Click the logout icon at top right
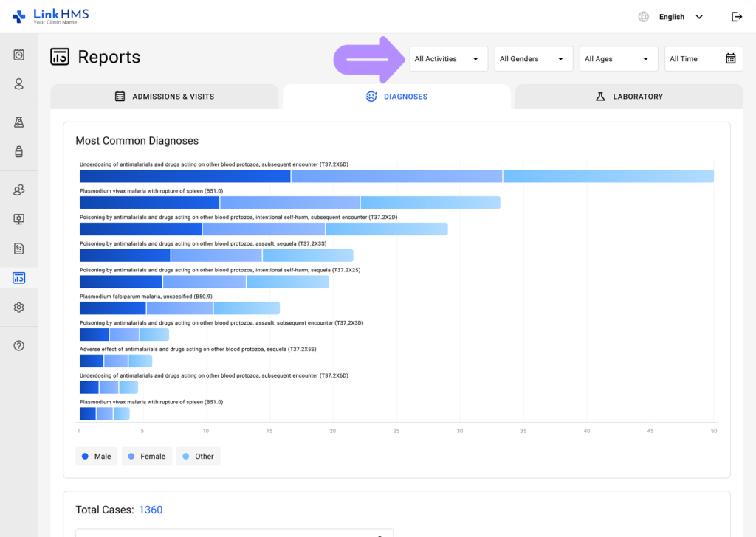This screenshot has width=756, height=537. [737, 16]
